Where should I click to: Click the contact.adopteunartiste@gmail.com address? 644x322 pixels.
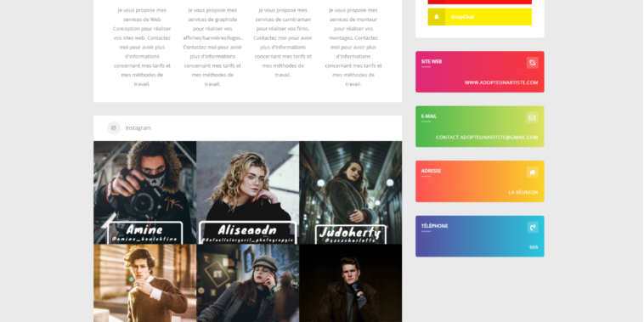pos(487,138)
